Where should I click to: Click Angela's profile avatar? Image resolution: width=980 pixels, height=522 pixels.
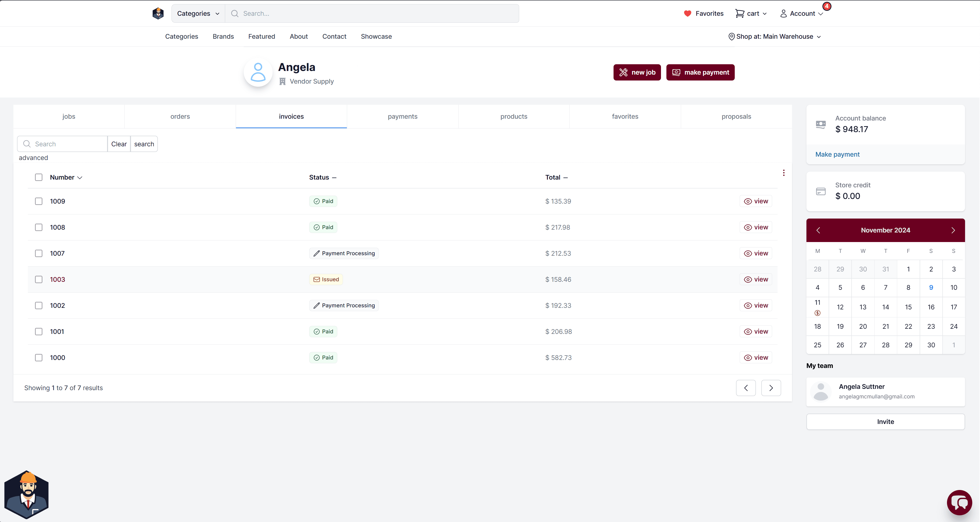[x=258, y=72]
